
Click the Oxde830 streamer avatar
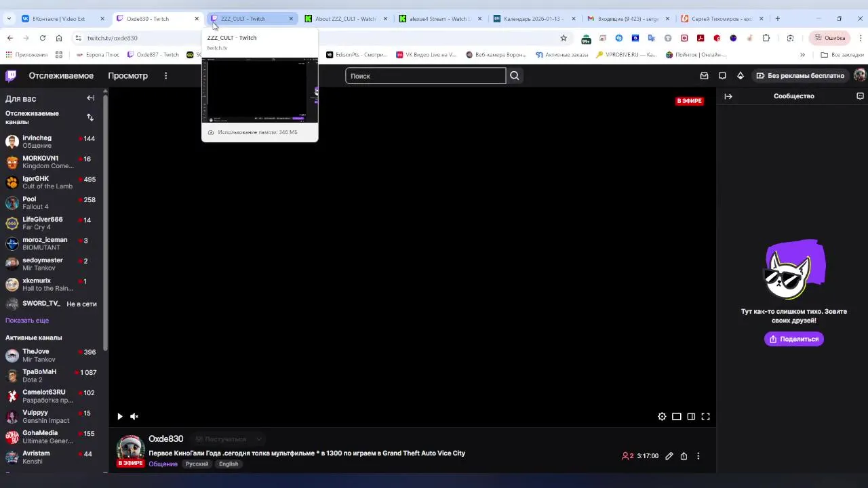point(130,449)
